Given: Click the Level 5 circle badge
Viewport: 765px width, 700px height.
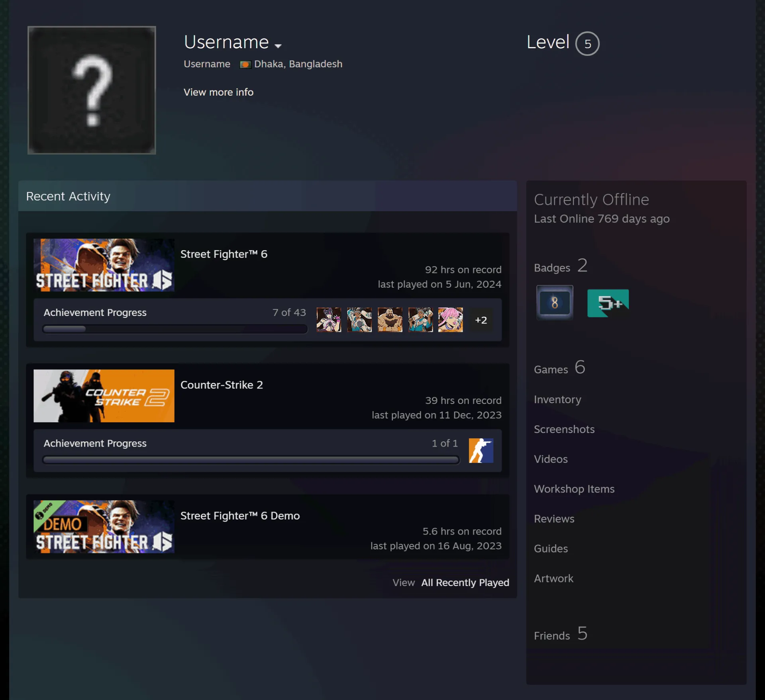Looking at the screenshot, I should (x=587, y=43).
